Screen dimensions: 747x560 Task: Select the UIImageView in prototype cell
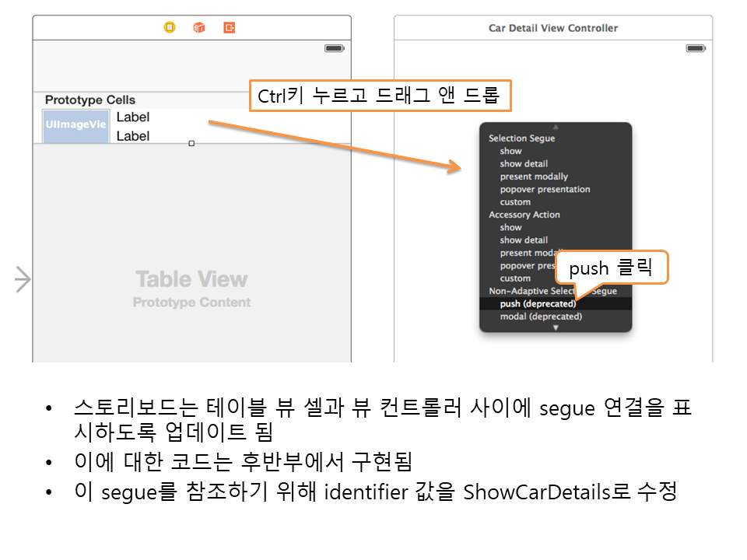[x=75, y=125]
